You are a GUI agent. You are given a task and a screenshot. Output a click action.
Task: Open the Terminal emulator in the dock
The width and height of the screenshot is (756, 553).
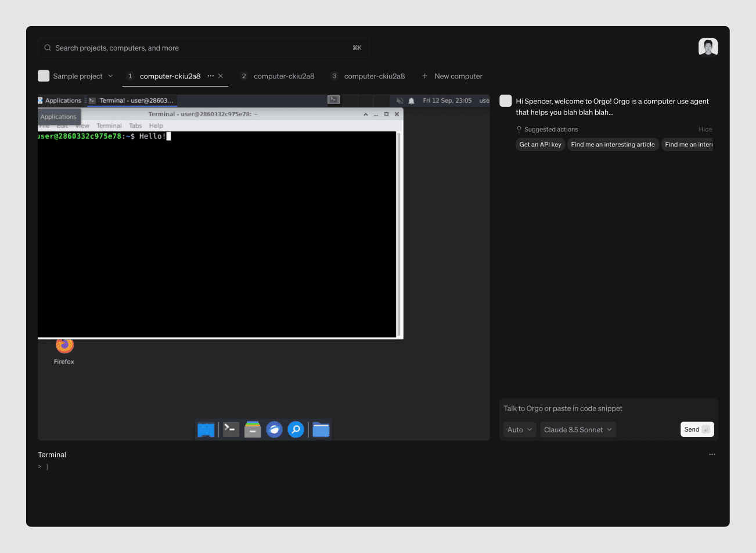[x=231, y=429]
